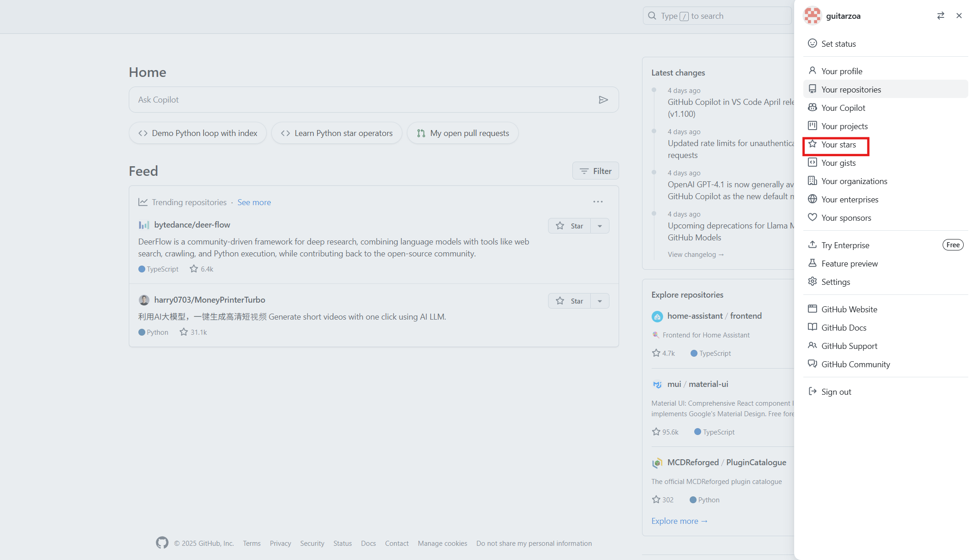Click the organizations building icon
The height and width of the screenshot is (560, 977).
(x=812, y=181)
